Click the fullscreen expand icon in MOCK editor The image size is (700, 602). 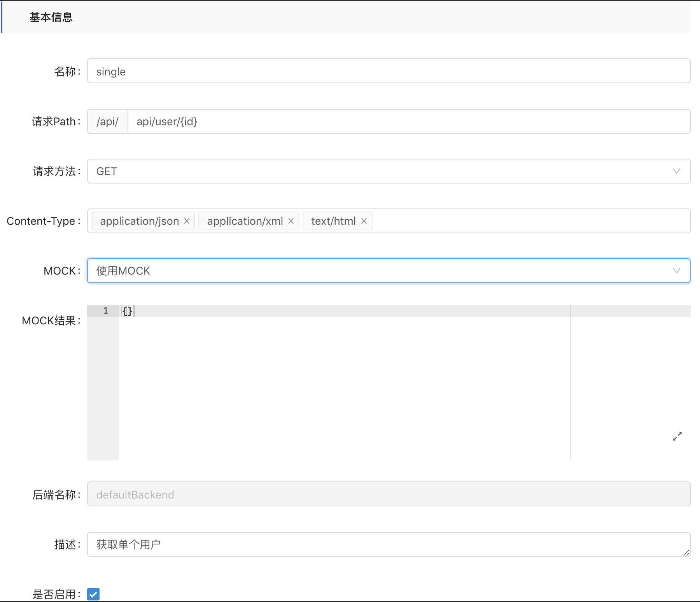(x=677, y=436)
